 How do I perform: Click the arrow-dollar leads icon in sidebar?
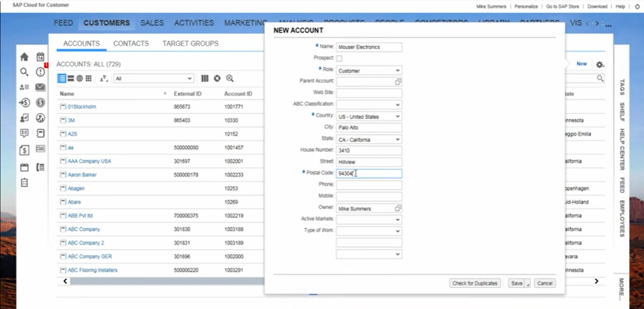point(24,103)
